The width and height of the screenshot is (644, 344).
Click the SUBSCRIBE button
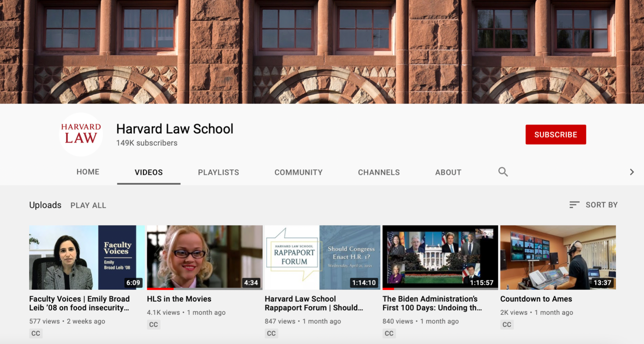tap(555, 134)
